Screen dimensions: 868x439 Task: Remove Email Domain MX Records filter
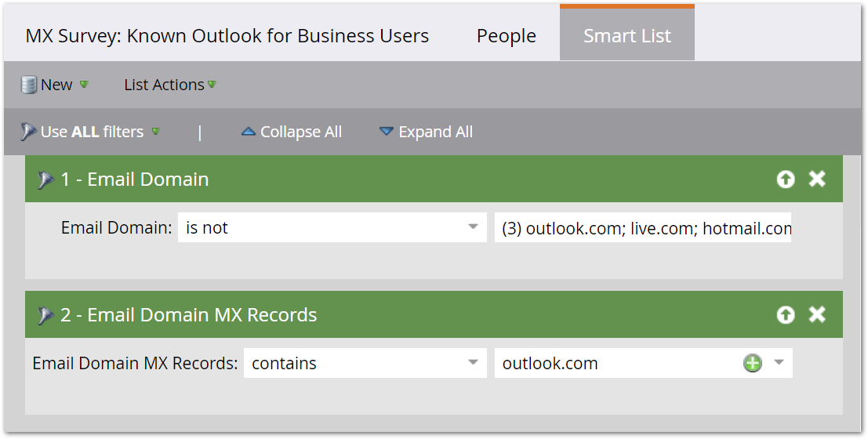[817, 314]
